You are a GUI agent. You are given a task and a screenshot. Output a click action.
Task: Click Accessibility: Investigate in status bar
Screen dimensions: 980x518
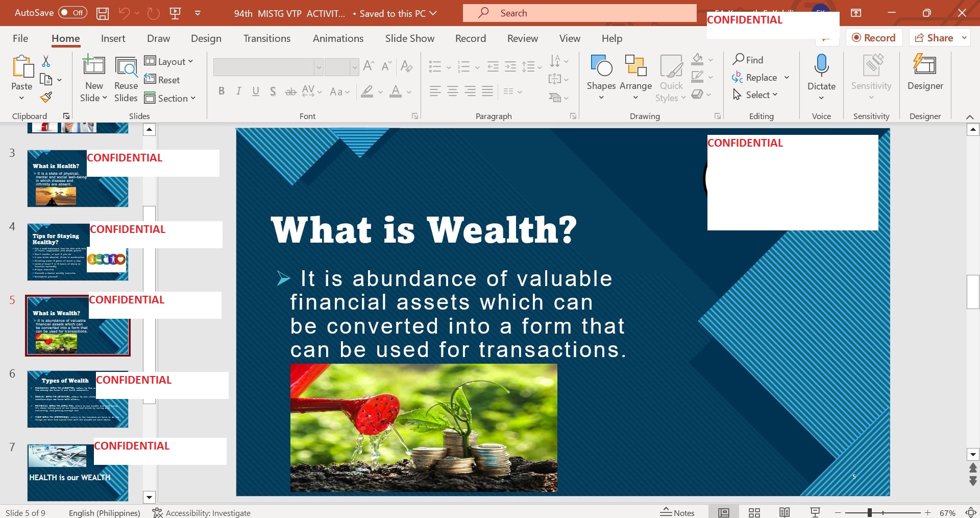click(202, 512)
